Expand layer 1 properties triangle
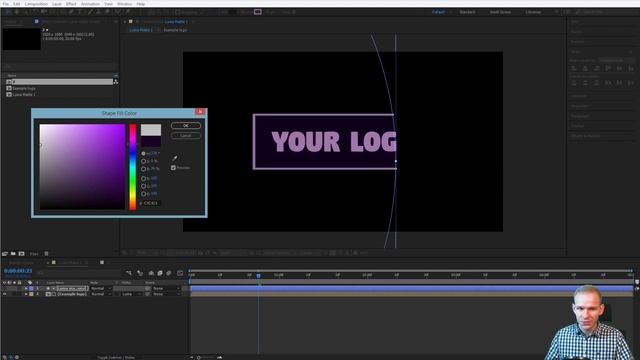Image resolution: width=640 pixels, height=360 pixels. click(x=26, y=288)
